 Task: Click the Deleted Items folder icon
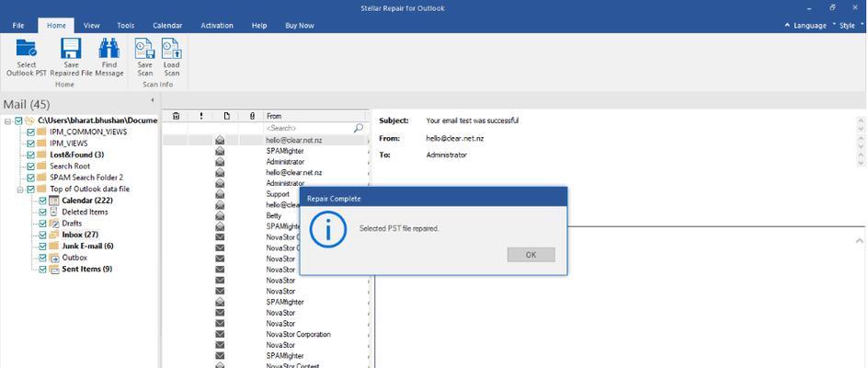click(x=53, y=212)
